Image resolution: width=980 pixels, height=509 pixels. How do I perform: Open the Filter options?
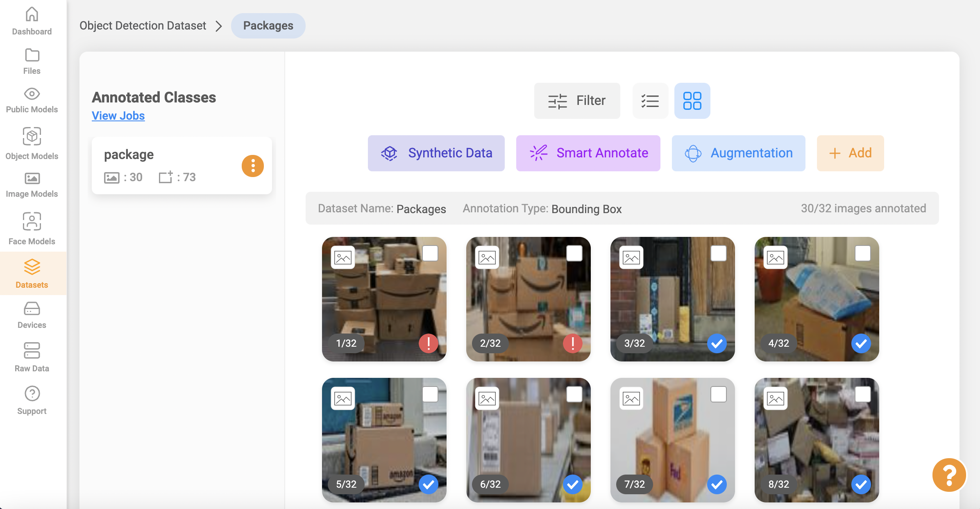coord(577,101)
